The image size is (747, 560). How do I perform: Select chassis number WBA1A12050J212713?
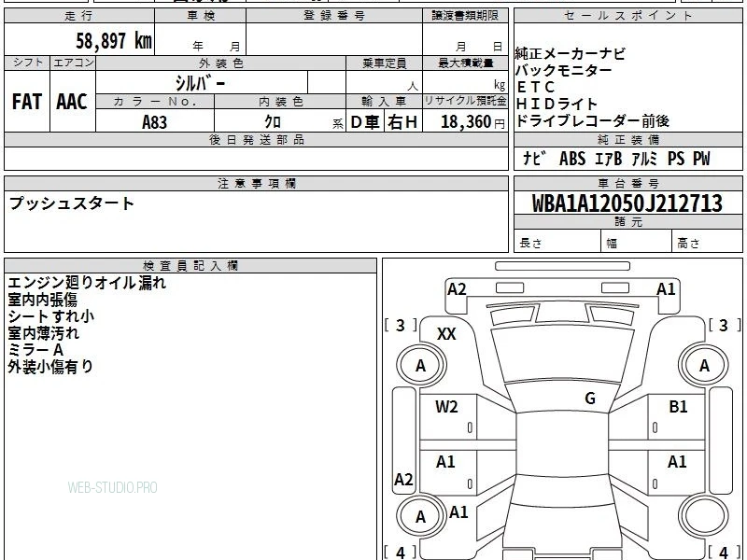tap(627, 203)
